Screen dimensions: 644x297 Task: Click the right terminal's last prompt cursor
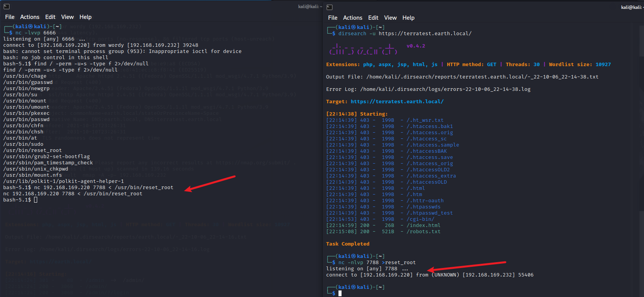coord(340,294)
